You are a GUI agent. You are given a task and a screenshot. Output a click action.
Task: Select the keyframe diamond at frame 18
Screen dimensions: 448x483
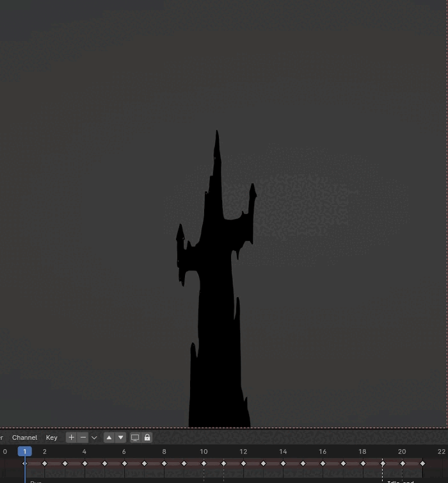[363, 463]
